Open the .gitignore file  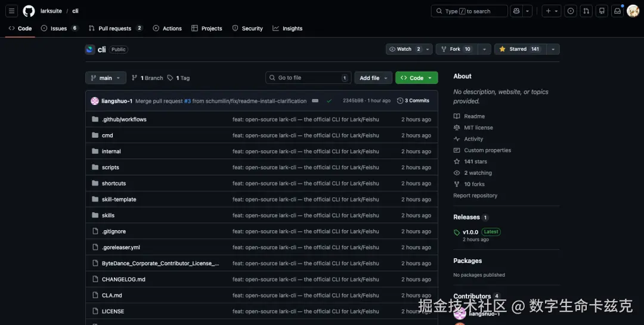point(114,231)
